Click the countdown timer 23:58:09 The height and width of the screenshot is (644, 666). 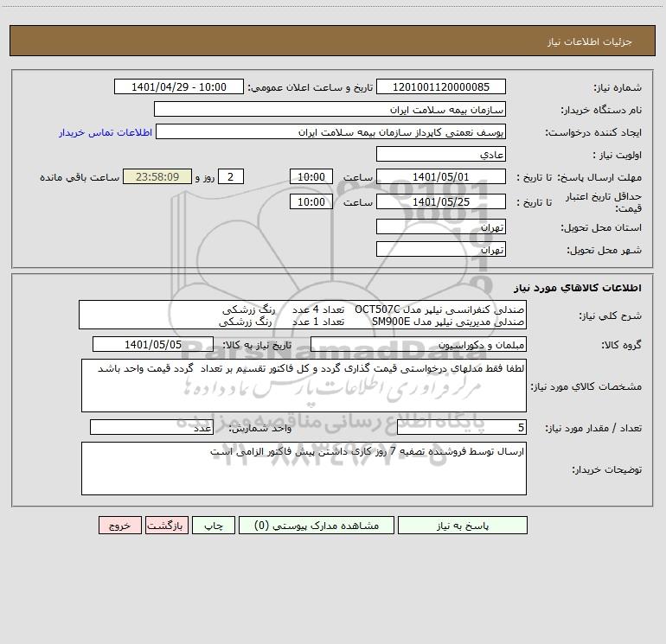pos(157,176)
